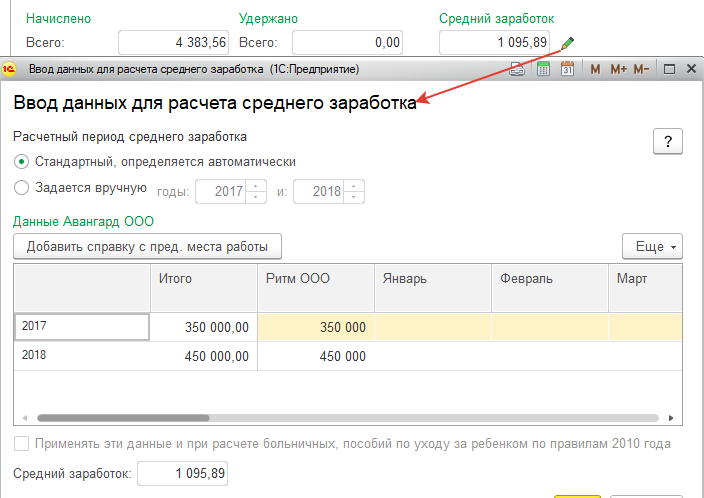Image resolution: width=704 pixels, height=498 pixels.
Task: Click the Ритм ООО column header
Action: [x=316, y=288]
